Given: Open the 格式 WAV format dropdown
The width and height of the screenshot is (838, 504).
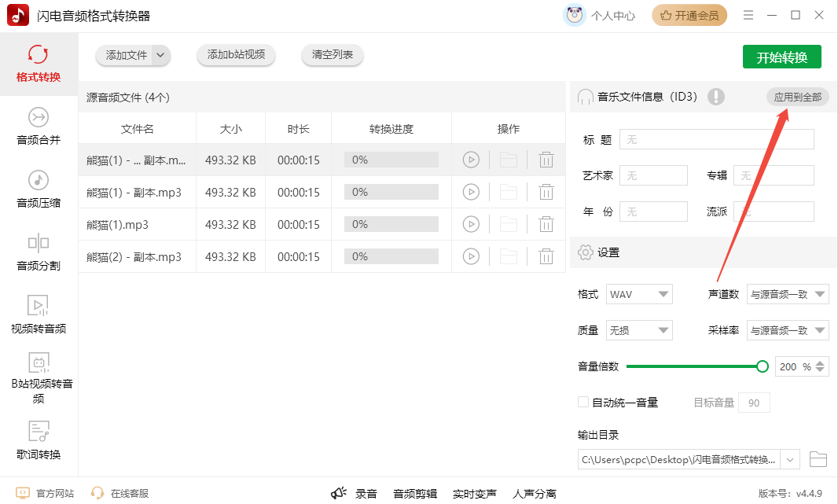Looking at the screenshot, I should coord(639,293).
